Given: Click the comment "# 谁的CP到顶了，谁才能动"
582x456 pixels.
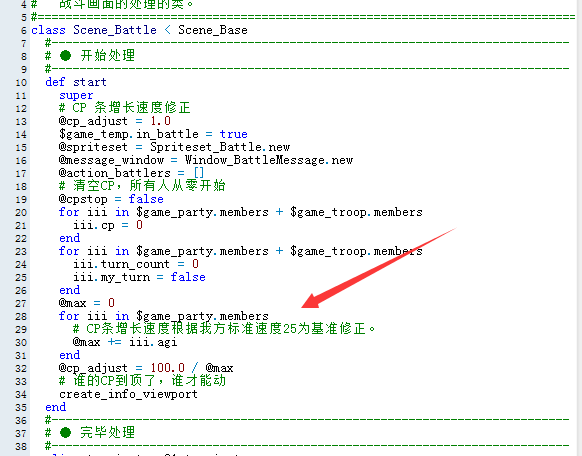Looking at the screenshot, I should point(142,381).
